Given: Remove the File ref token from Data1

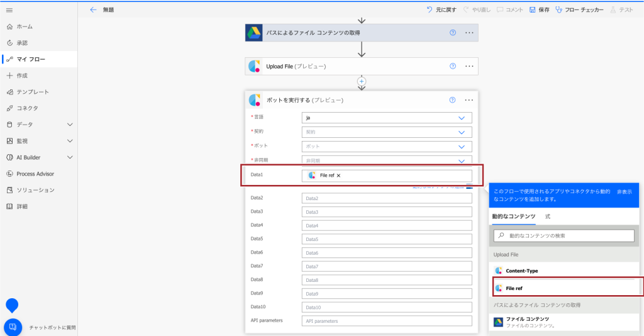Looking at the screenshot, I should [x=338, y=176].
